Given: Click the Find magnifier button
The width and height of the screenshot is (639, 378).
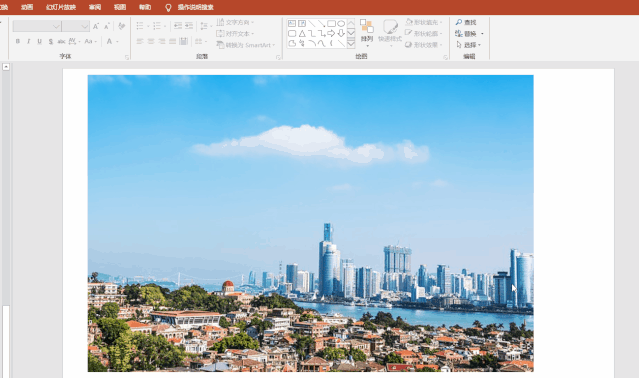Looking at the screenshot, I should pyautogui.click(x=466, y=22).
